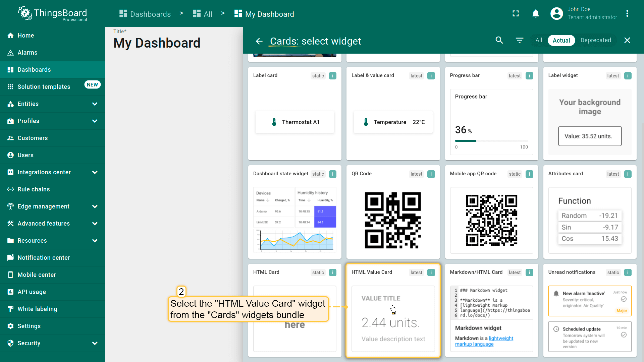The height and width of the screenshot is (362, 644).
Task: Switch to Deprecated widgets filter
Action: tap(595, 40)
